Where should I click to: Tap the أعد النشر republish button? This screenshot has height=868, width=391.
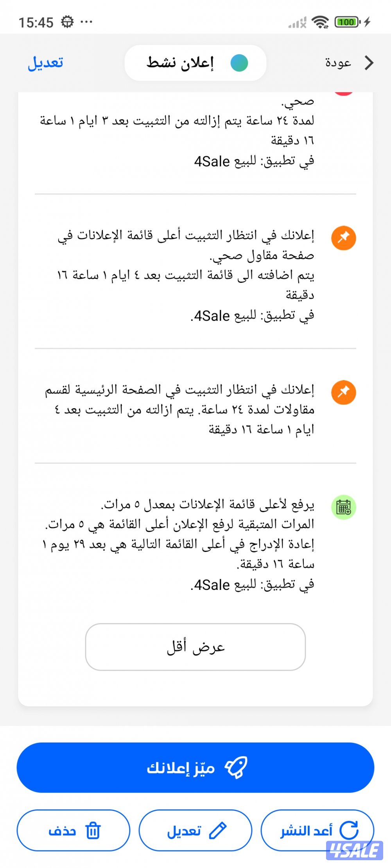[x=317, y=830]
